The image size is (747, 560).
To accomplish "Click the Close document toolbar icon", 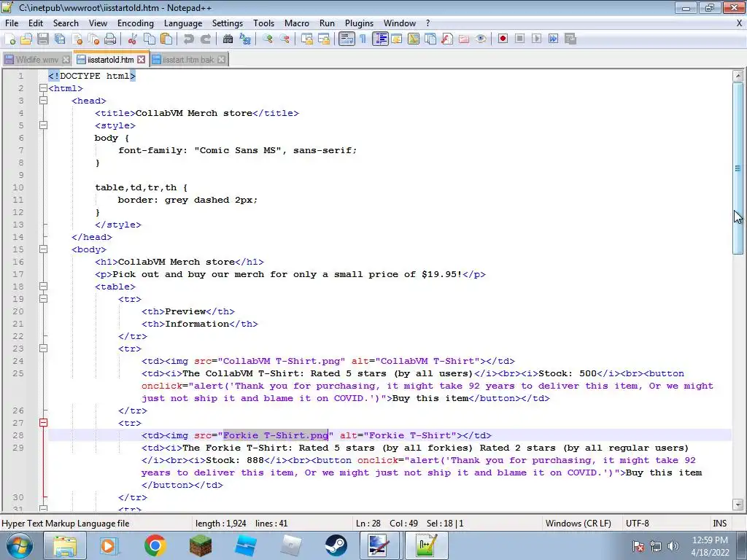I will (x=77, y=39).
